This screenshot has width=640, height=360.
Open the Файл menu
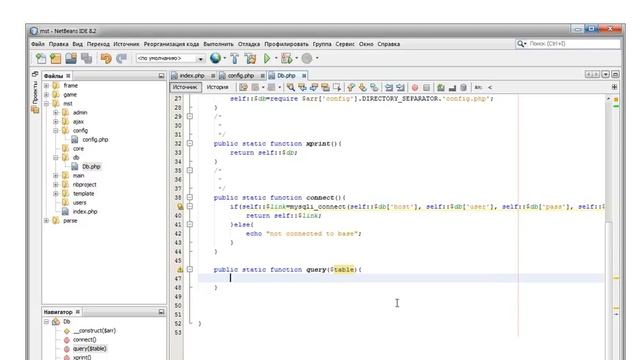[38, 44]
